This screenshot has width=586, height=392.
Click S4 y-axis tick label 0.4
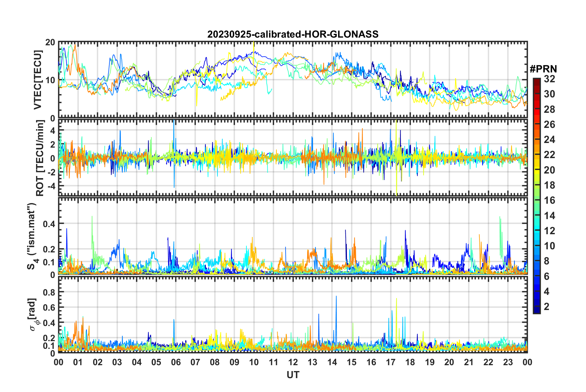click(x=49, y=224)
